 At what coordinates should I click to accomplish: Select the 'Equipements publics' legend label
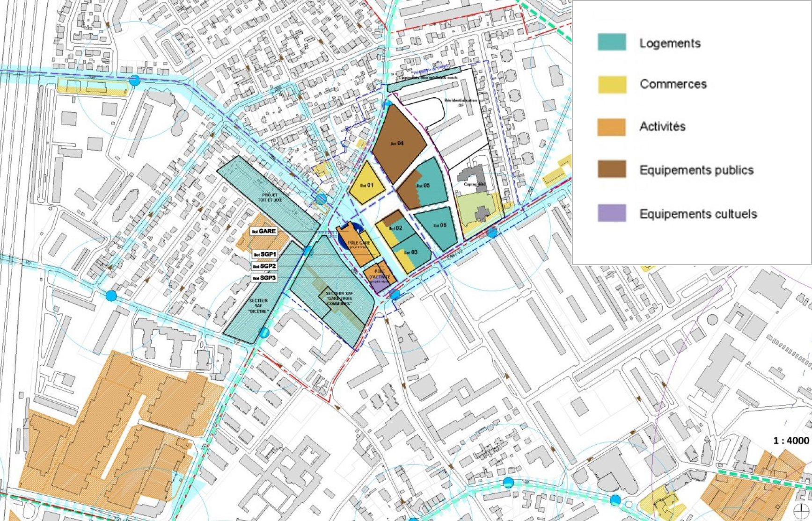[696, 170]
